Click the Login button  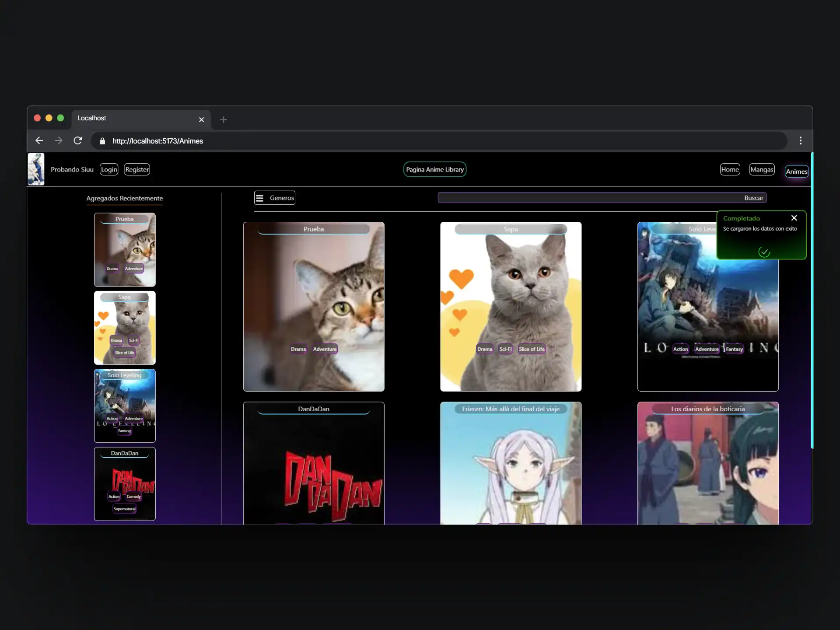(x=109, y=169)
